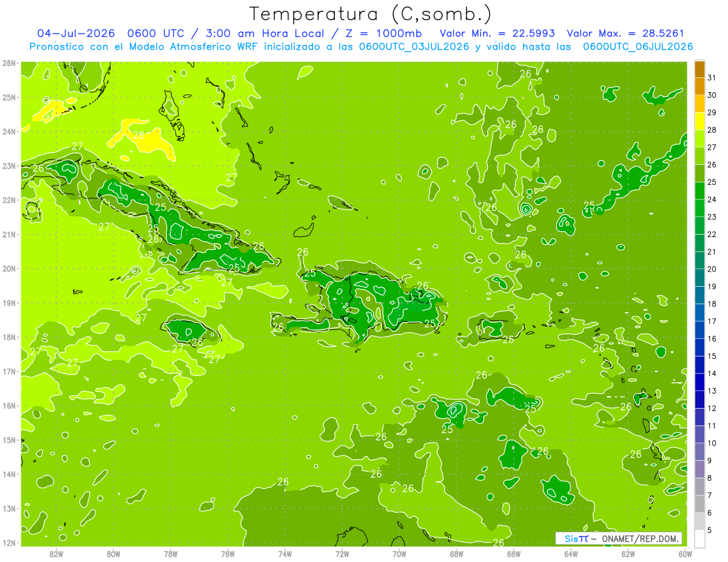Click the '68W' longitude axis label
The image size is (728, 562).
coord(456,553)
